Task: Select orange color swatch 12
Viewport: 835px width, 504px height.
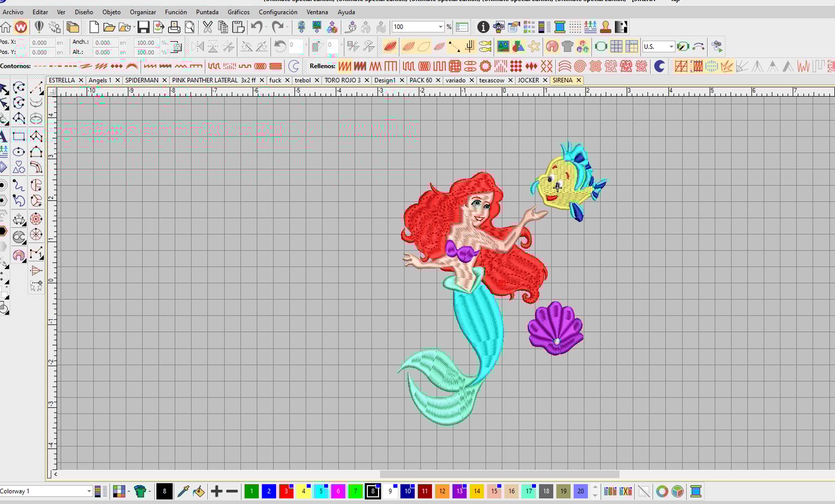Action: click(x=442, y=491)
